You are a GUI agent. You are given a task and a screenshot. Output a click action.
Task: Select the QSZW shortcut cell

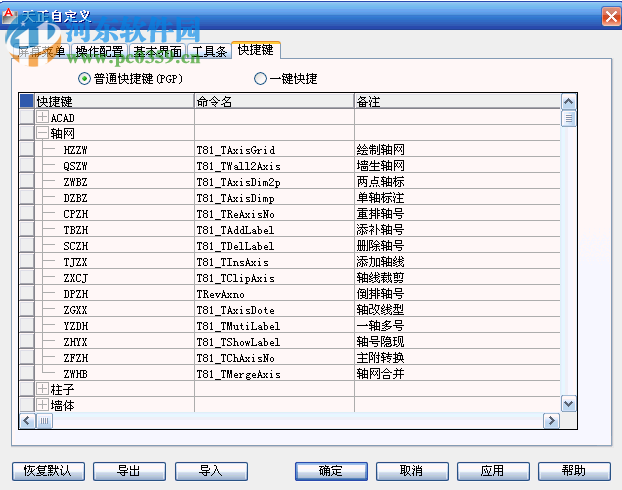[x=114, y=166]
